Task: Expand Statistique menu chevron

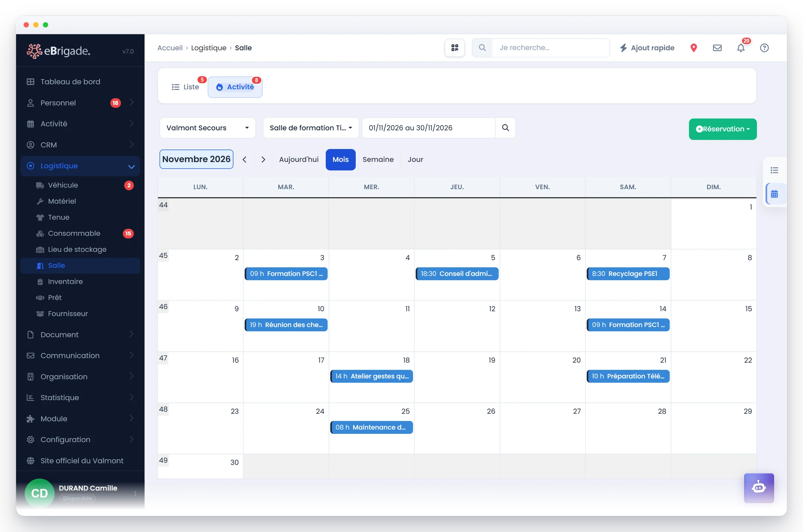Action: 131,397
